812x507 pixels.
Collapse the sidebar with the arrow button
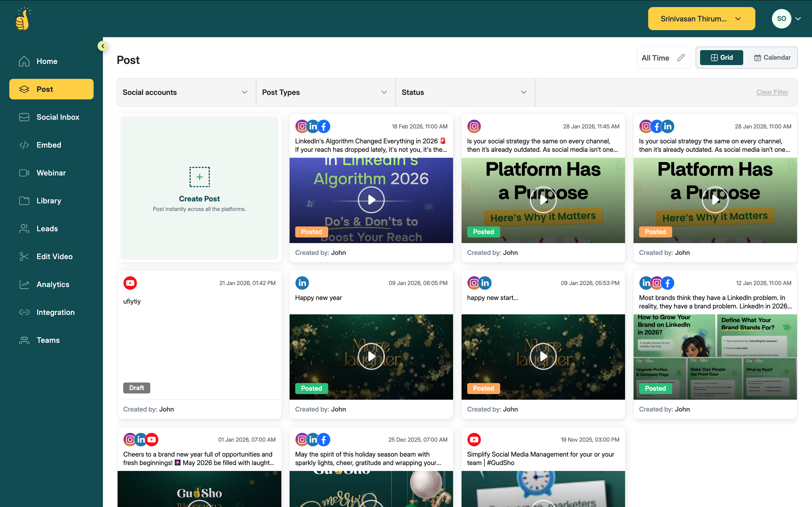[103, 46]
